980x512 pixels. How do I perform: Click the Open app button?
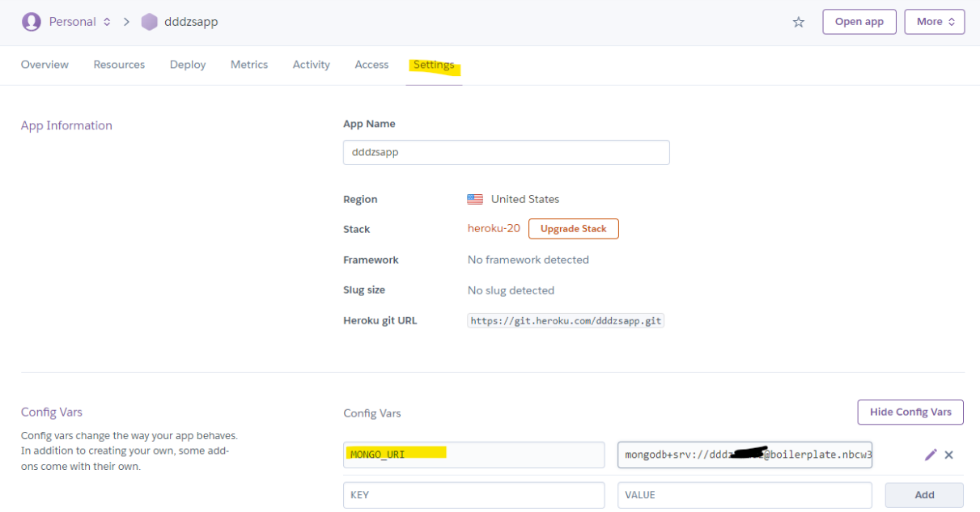(859, 22)
